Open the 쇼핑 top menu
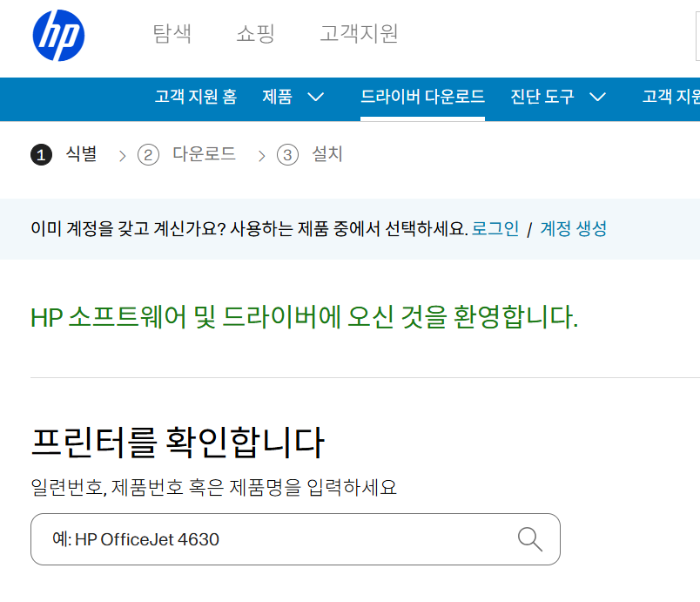Image resolution: width=700 pixels, height=602 pixels. tap(255, 33)
